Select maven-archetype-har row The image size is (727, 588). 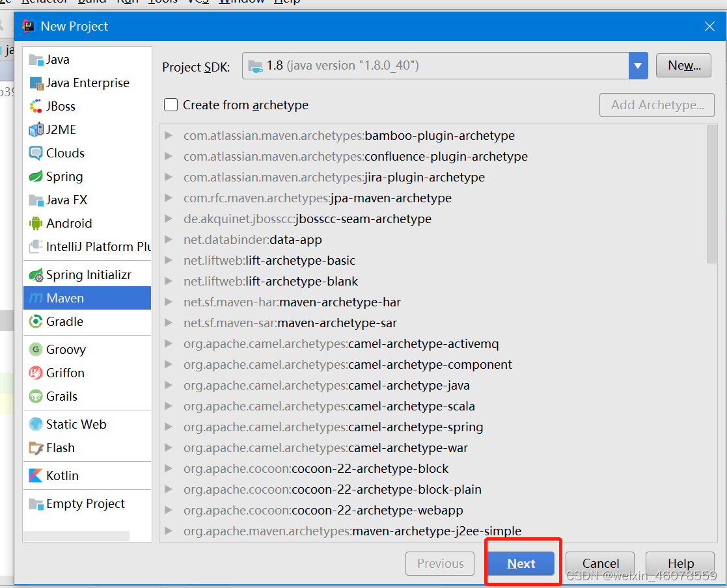click(x=433, y=302)
